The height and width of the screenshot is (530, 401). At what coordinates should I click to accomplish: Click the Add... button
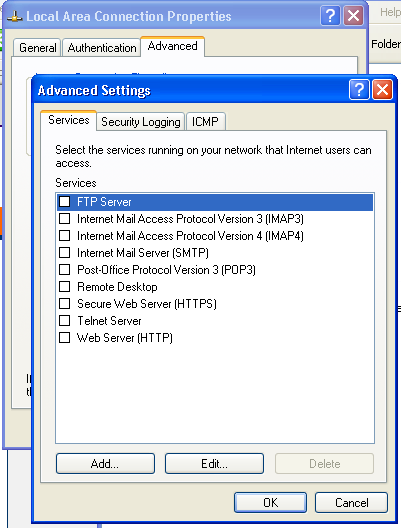coord(105,464)
